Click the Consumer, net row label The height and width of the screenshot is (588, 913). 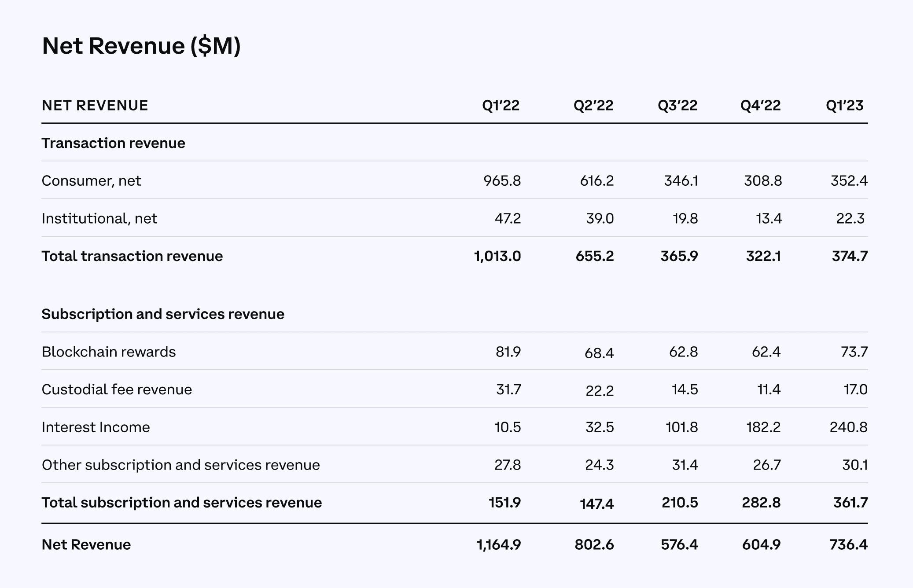click(x=91, y=181)
